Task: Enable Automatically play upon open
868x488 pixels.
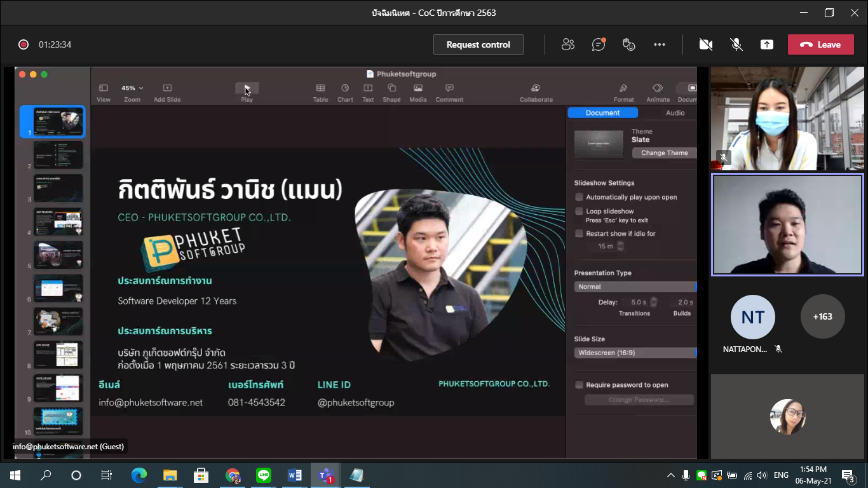Action: (x=579, y=198)
